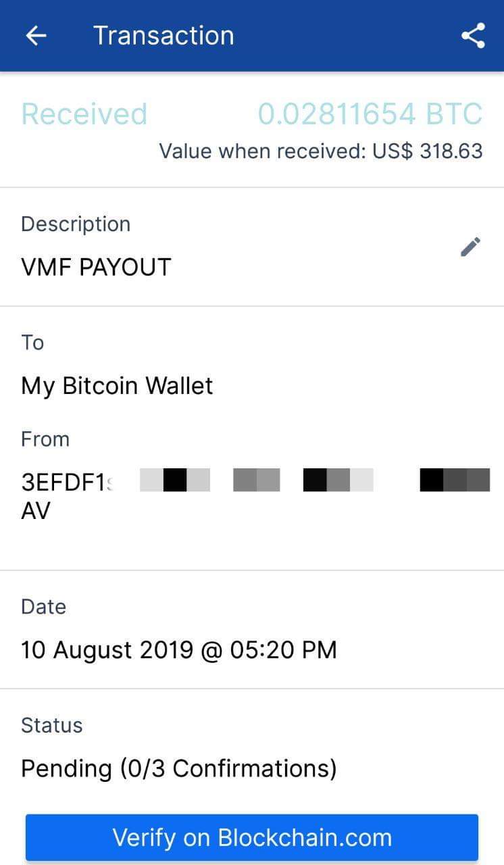Tap the 0.02811654 BTC amount
This screenshot has width=504, height=865.
370,114
